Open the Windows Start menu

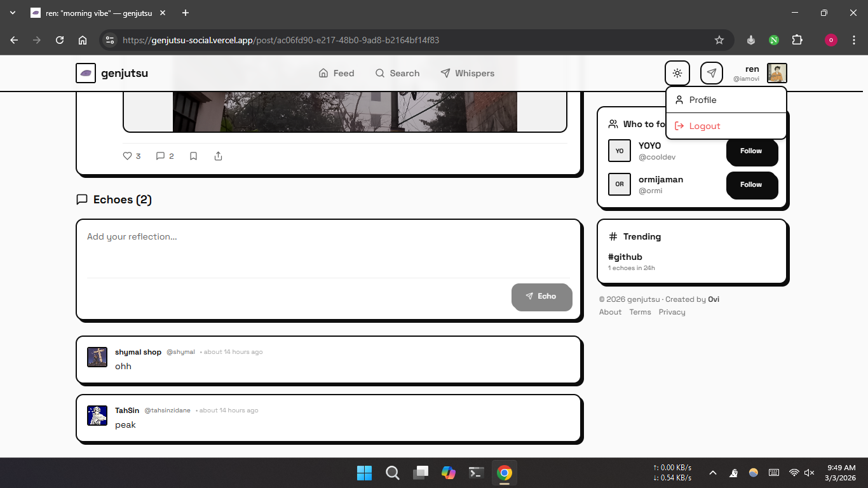pyautogui.click(x=365, y=473)
